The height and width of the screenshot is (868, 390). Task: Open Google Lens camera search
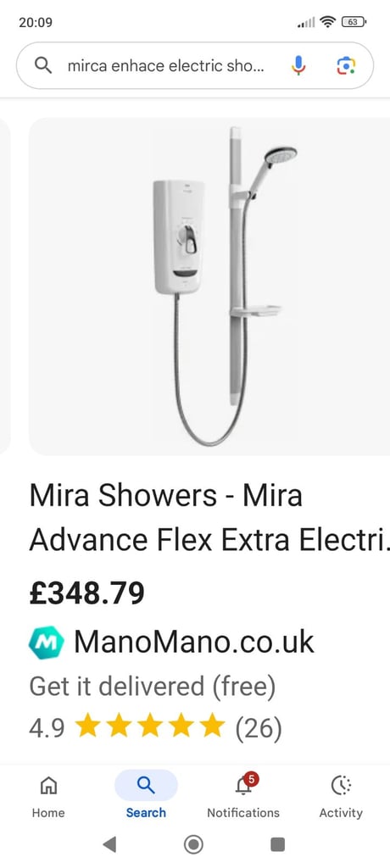[x=346, y=66]
